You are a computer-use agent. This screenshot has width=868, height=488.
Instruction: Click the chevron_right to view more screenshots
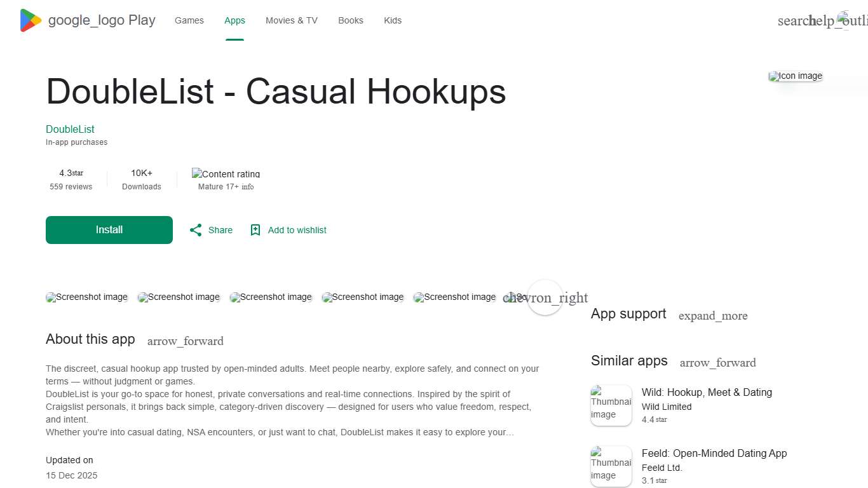(x=545, y=297)
